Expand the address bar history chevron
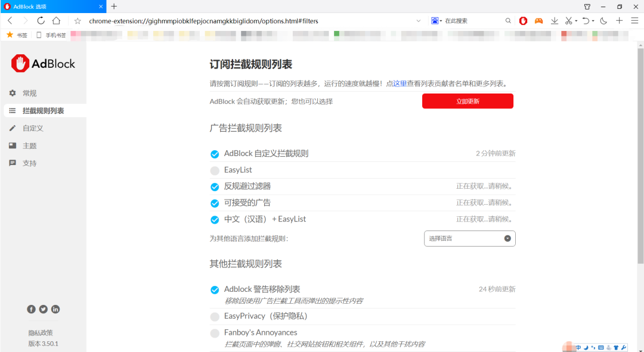 [419, 20]
